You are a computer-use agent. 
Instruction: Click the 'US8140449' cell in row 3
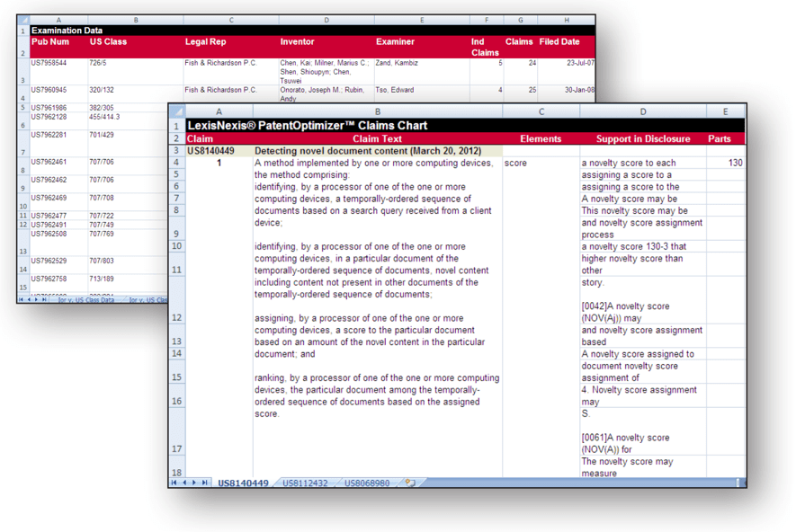[219, 151]
